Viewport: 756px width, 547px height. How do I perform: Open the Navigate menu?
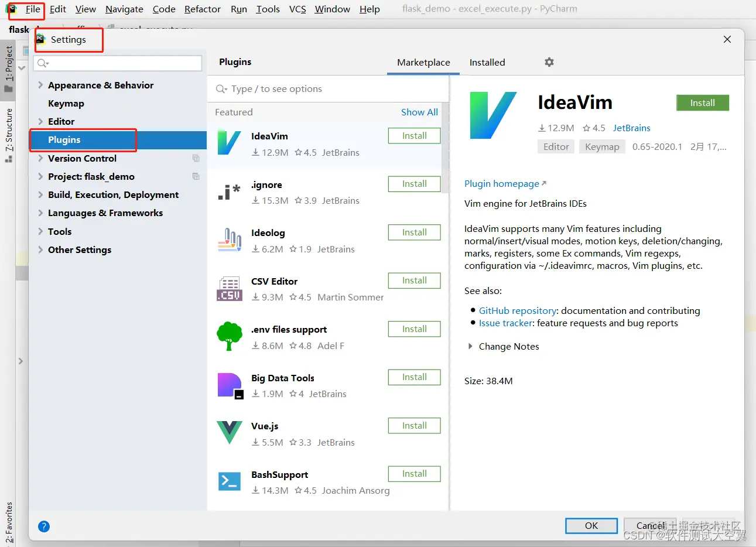pos(124,9)
